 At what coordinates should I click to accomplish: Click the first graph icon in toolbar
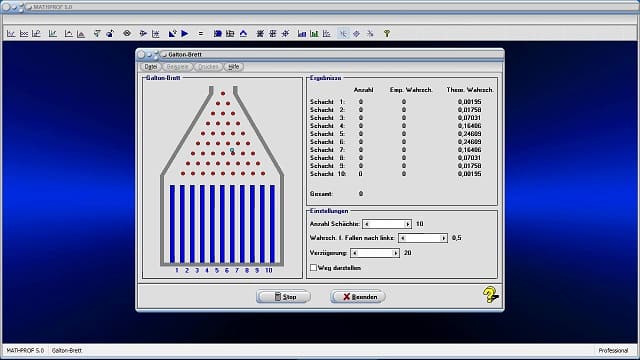(11, 33)
